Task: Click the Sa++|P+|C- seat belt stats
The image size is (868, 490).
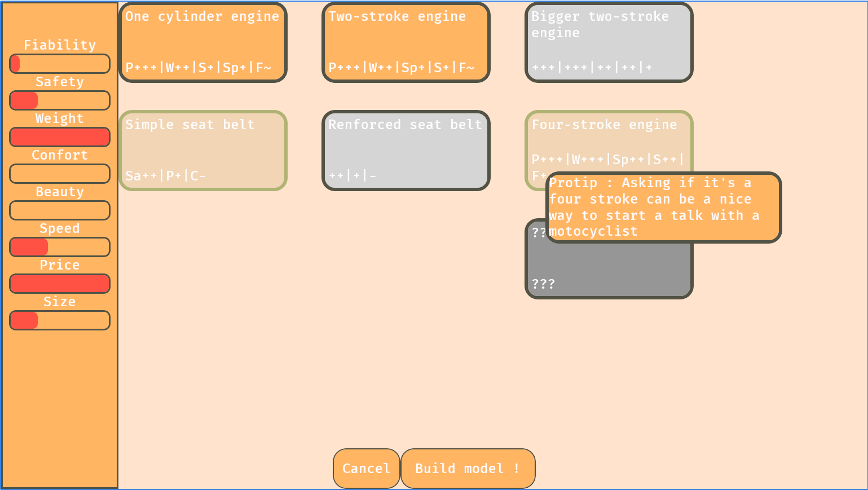Action: (x=165, y=176)
